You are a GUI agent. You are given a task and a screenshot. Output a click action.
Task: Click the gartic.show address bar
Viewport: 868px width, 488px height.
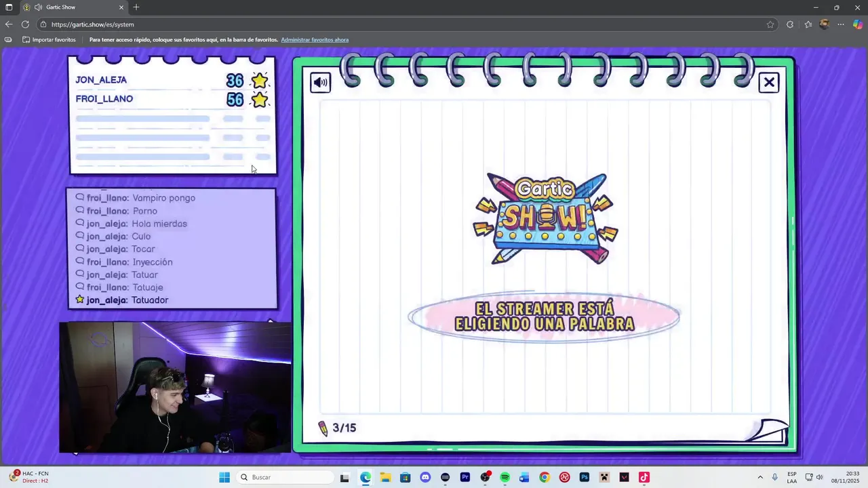(407, 24)
